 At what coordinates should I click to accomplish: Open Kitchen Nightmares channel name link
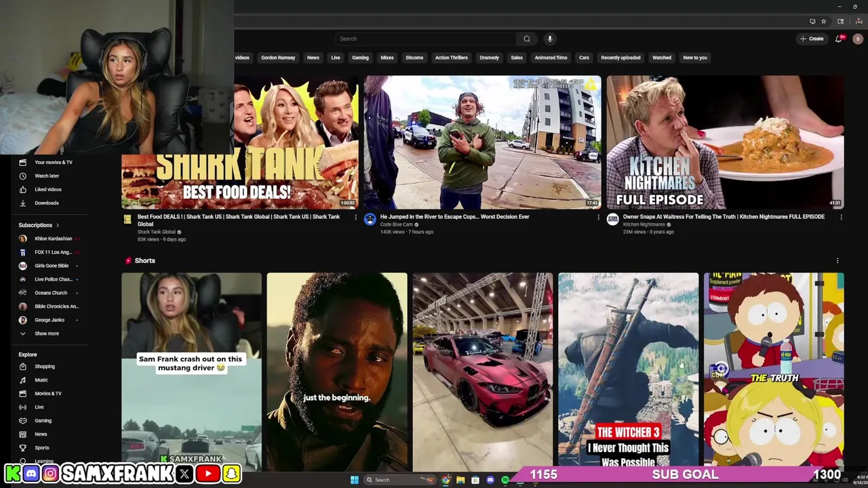(x=644, y=224)
